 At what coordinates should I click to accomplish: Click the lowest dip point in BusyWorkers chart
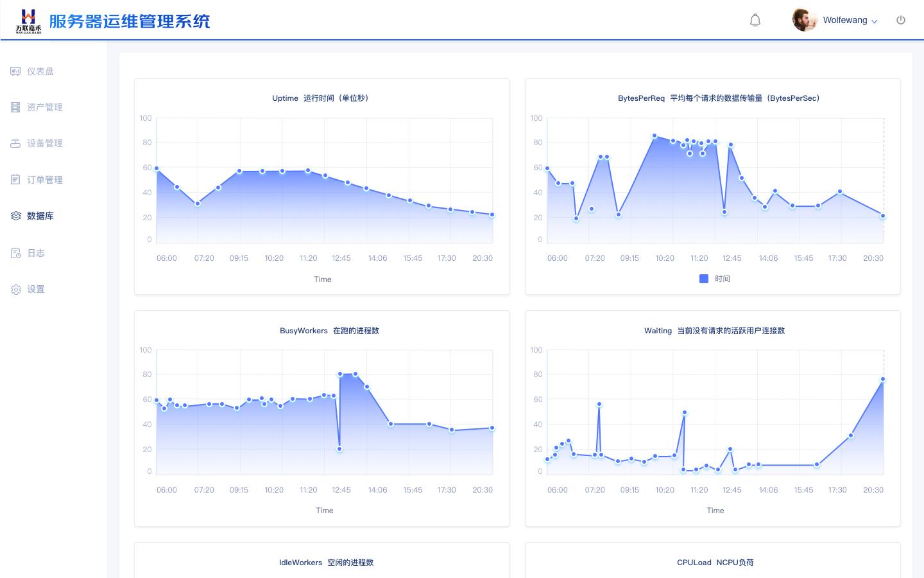pyautogui.click(x=339, y=449)
